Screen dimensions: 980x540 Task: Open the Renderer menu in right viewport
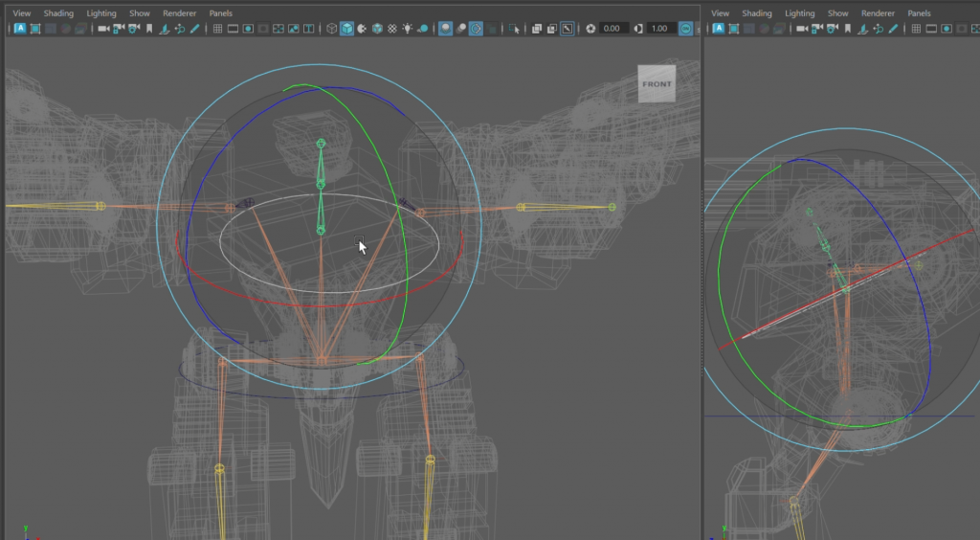point(878,13)
